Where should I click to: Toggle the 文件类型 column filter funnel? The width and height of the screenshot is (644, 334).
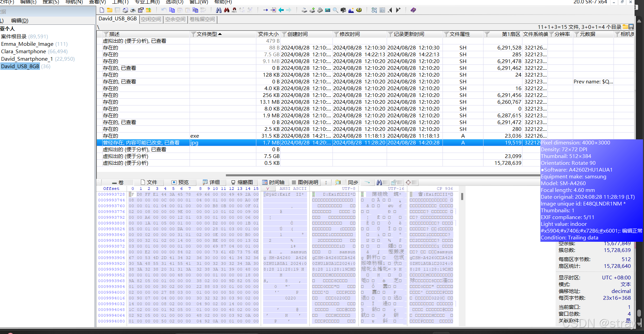pyautogui.click(x=193, y=34)
